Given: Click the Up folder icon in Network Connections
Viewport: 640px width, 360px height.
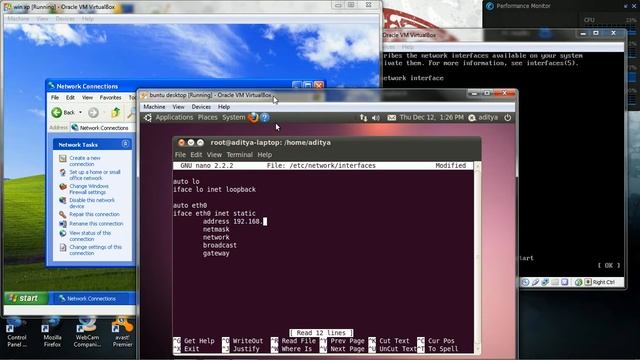Looking at the screenshot, I should click(116, 112).
